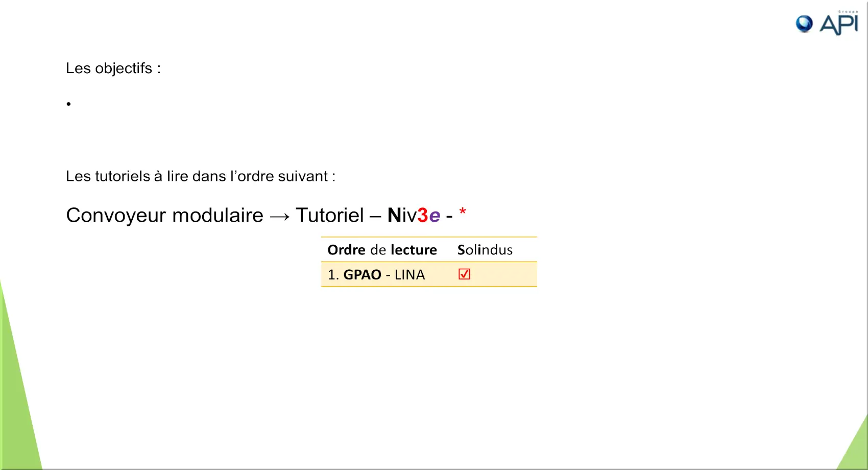Click the green triangle in the bottom-left corner
Viewport: 868px width, 470px height.
[18, 398]
